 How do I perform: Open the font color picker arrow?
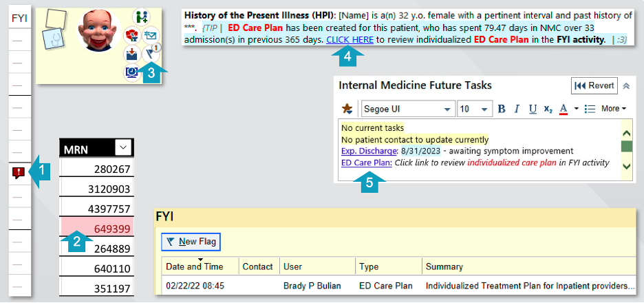(x=576, y=109)
